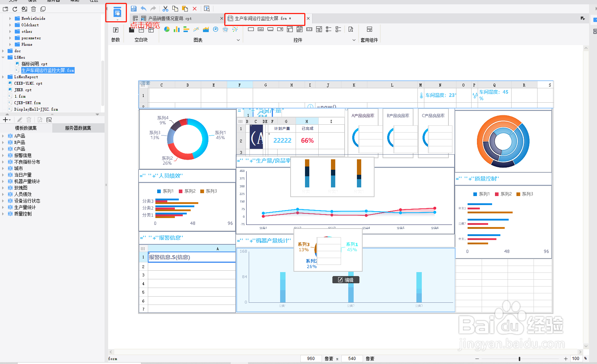Screen dimensions: 597x364
Task: Zoom out with the minus button
Action: pos(477,359)
